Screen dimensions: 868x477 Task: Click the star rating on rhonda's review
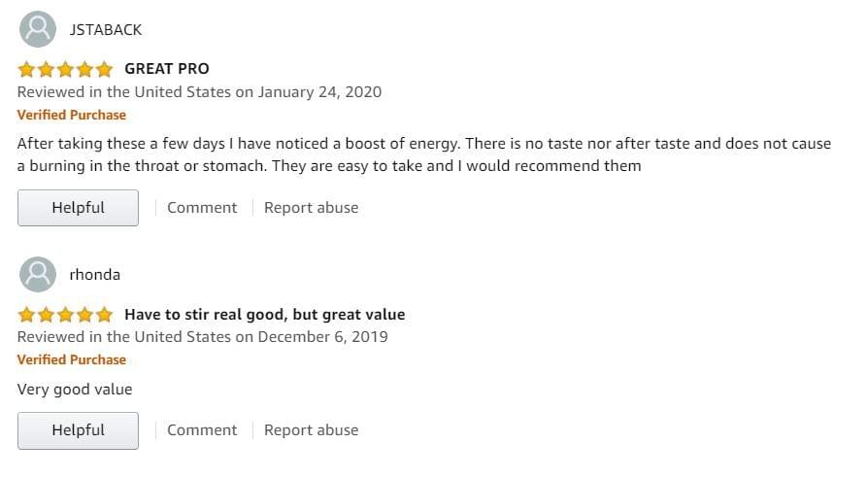click(x=65, y=315)
